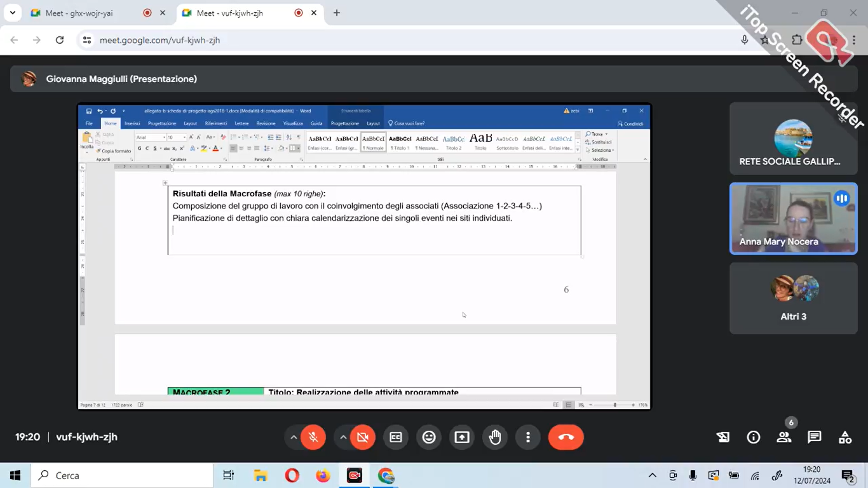
Task: Click the Undo arrow in Word's quick access bar
Action: 100,111
